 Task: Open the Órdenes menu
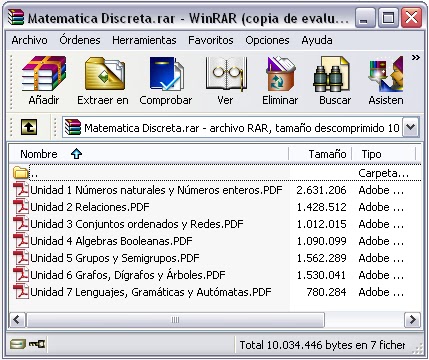click(x=80, y=40)
